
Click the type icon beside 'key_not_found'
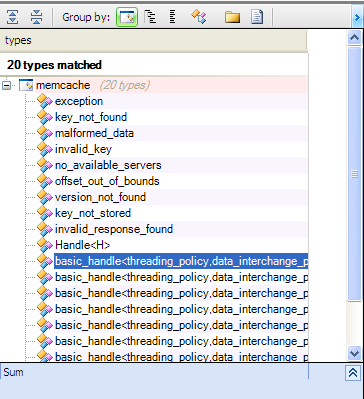coord(45,117)
